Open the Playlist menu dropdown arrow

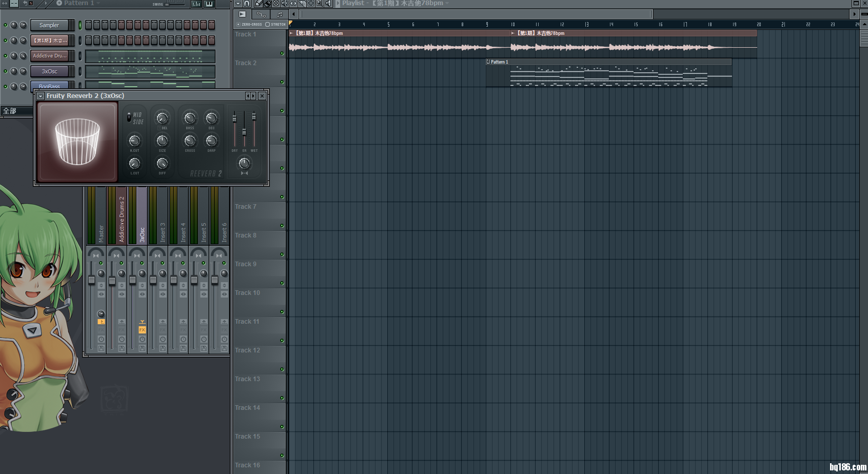point(238,4)
